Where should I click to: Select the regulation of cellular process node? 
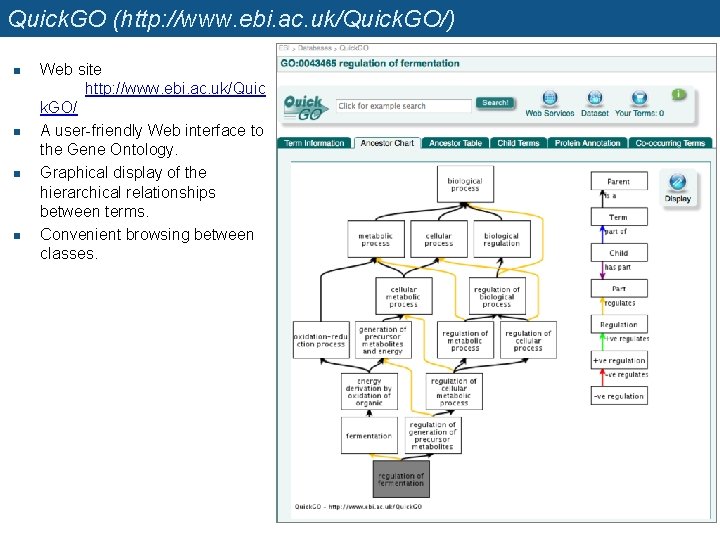point(528,340)
